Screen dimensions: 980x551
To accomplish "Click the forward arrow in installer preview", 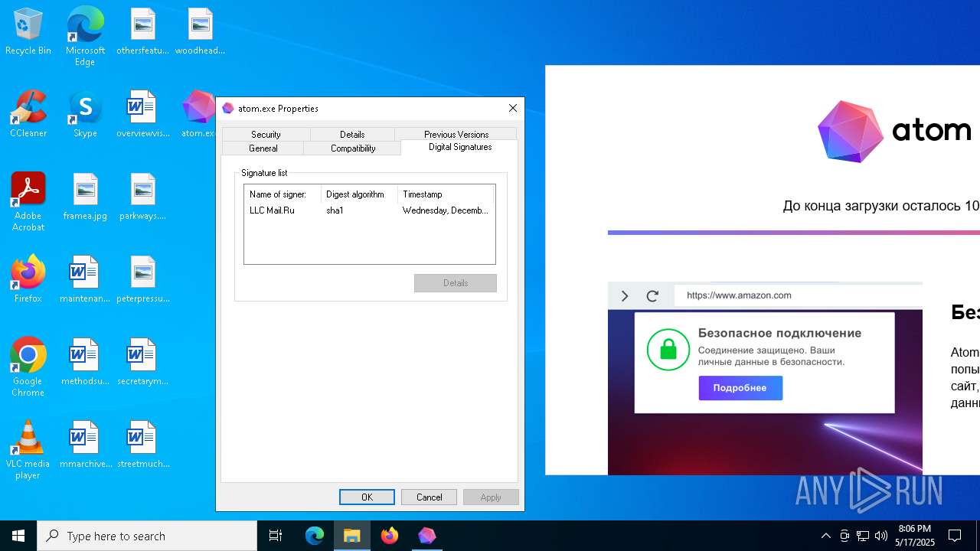I will [x=624, y=296].
